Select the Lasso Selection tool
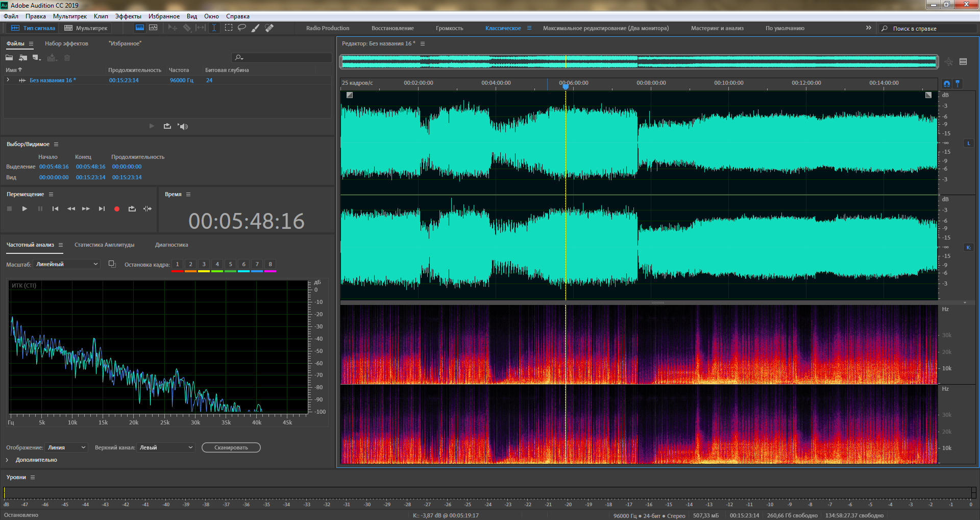This screenshot has height=520, width=980. (242, 28)
